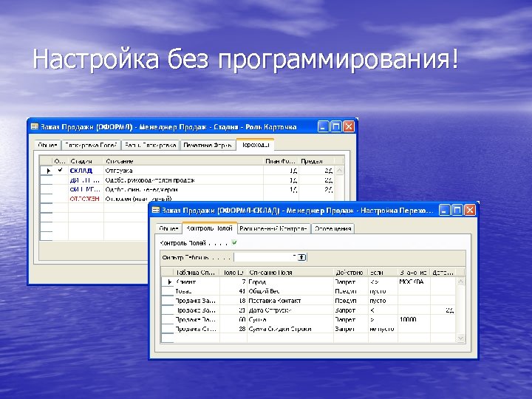532x399 pixels.
Task: Minimize the Роль Карточка window
Action: click(x=323, y=126)
